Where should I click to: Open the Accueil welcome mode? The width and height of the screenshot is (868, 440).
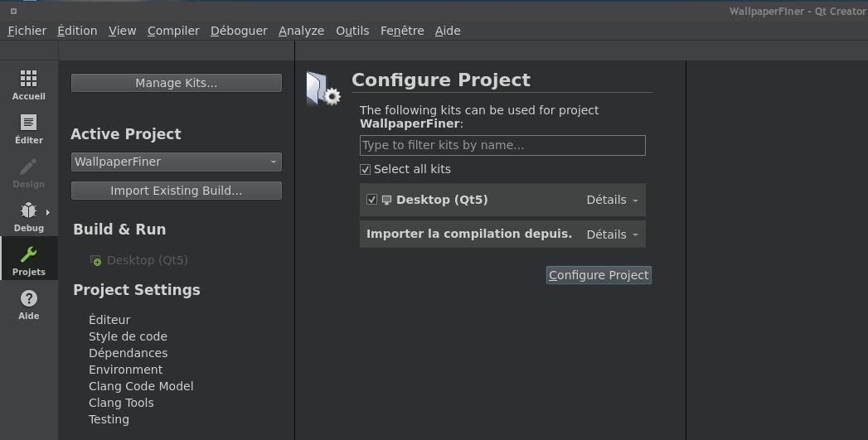[x=29, y=85]
